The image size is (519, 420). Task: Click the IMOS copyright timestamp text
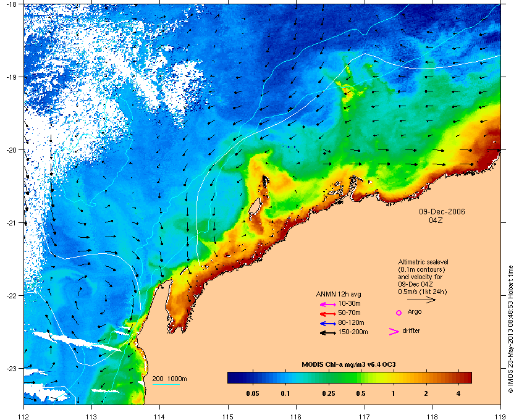click(x=510, y=329)
